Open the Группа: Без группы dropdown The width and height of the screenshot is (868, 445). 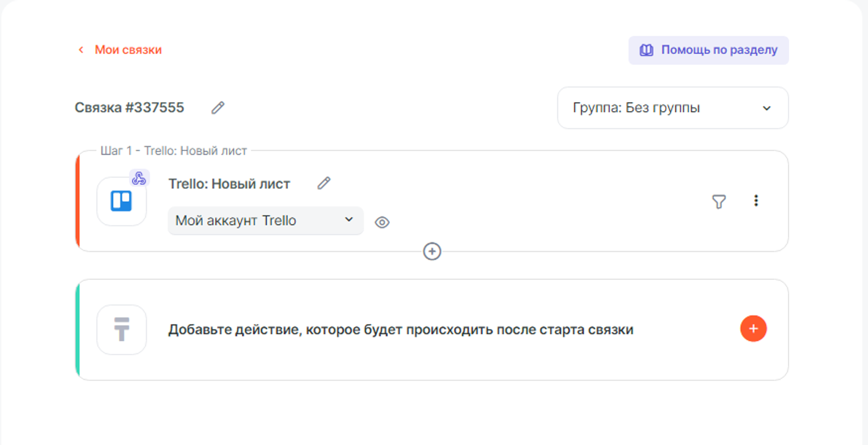(x=672, y=108)
